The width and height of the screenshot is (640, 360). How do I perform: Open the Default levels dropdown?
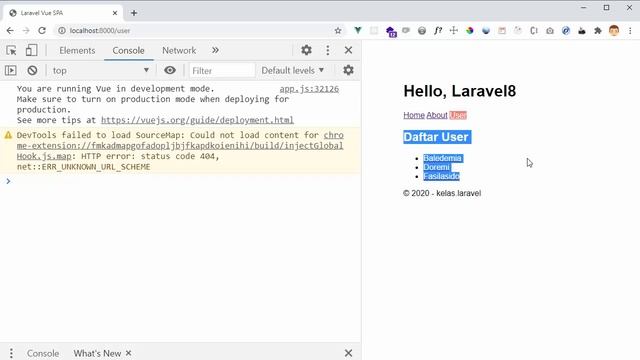click(x=293, y=70)
